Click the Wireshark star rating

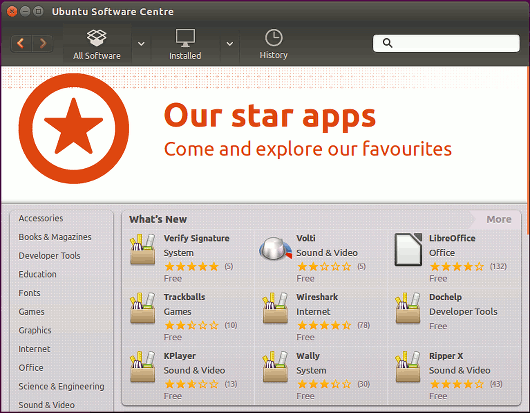[324, 325]
